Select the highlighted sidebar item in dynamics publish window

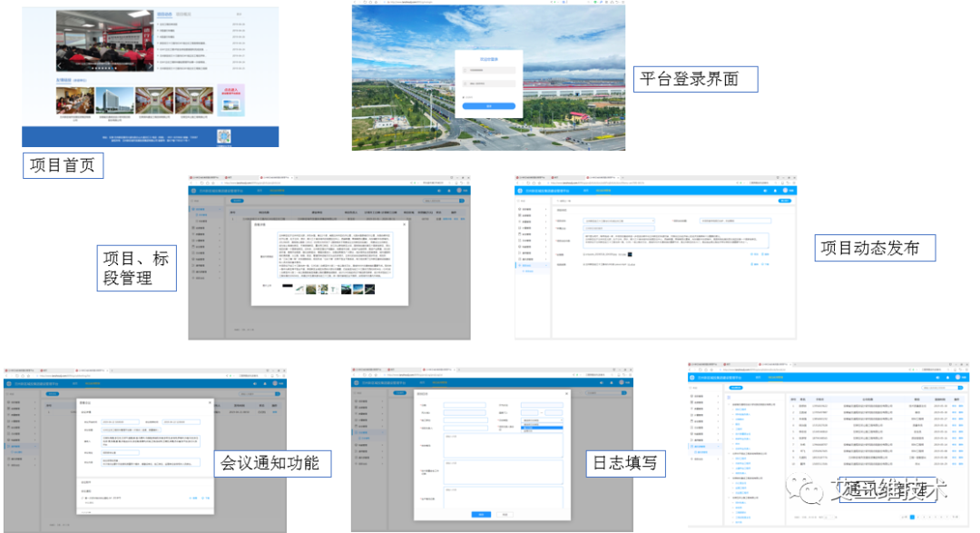532,265
